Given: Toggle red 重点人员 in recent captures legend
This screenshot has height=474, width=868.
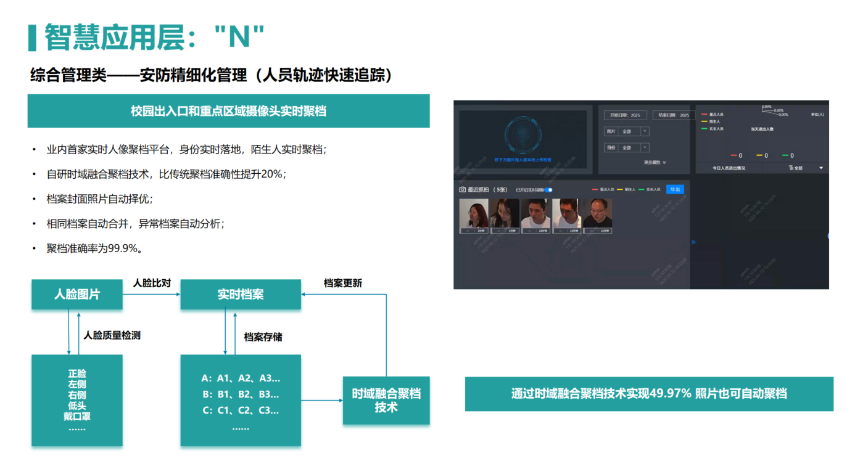Looking at the screenshot, I should tap(595, 190).
